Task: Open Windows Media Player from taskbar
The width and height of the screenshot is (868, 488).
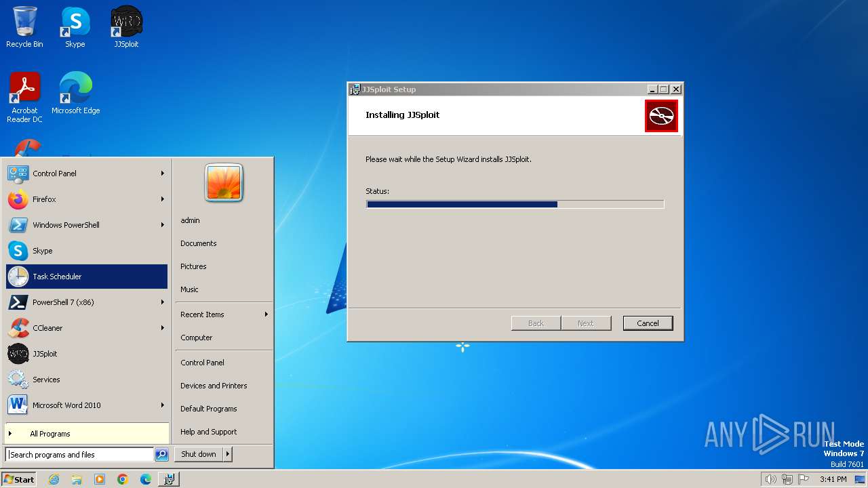Action: click(x=100, y=479)
